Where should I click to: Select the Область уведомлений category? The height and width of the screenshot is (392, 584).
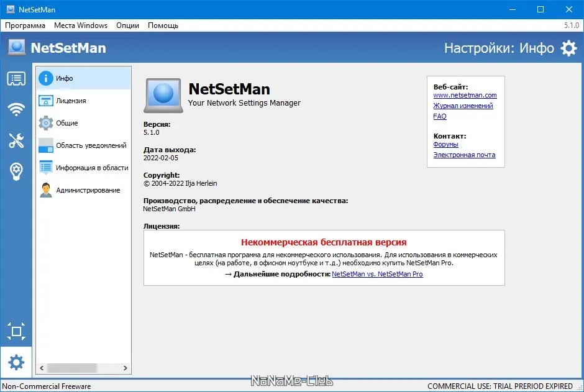point(84,145)
